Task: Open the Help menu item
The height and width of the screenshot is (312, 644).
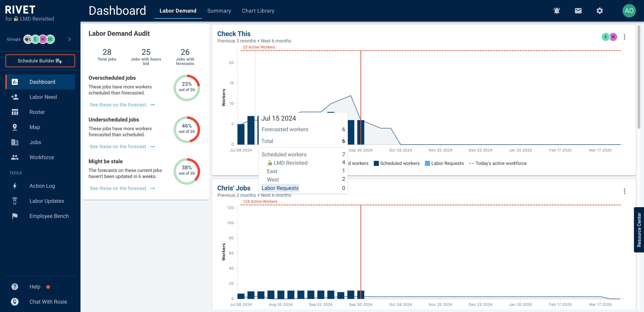Action: click(40, 287)
